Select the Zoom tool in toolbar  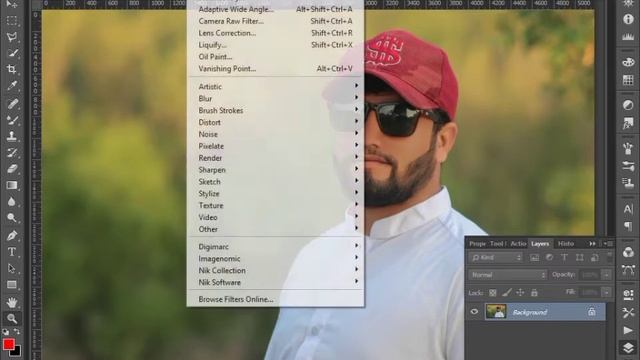(12, 318)
